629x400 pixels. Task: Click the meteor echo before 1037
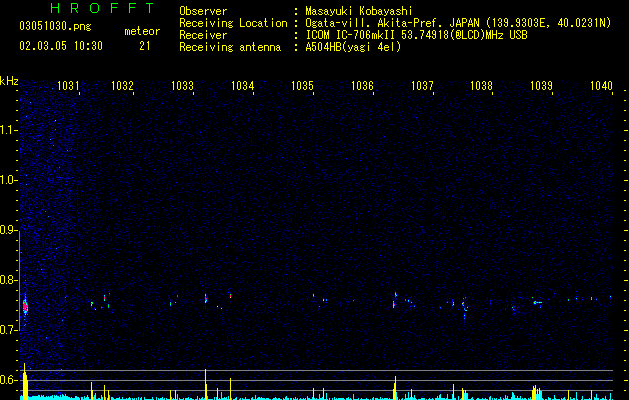pyautogui.click(x=395, y=300)
